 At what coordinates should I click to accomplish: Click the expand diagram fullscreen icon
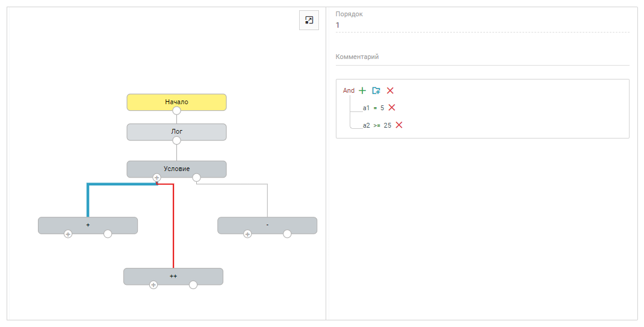tap(309, 20)
